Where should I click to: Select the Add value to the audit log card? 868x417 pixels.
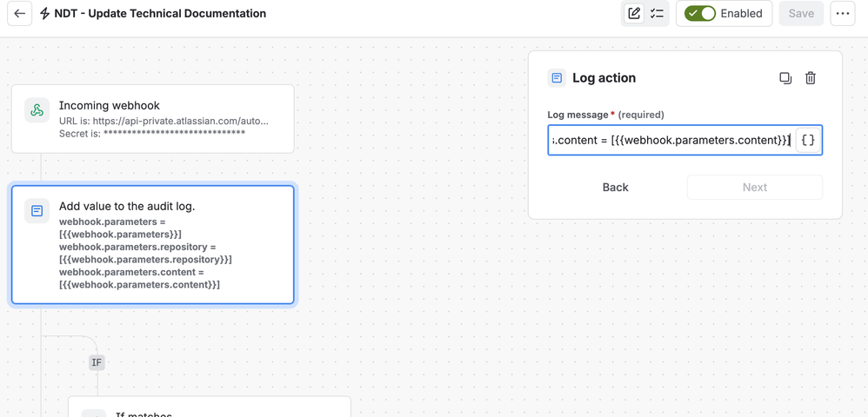153,244
